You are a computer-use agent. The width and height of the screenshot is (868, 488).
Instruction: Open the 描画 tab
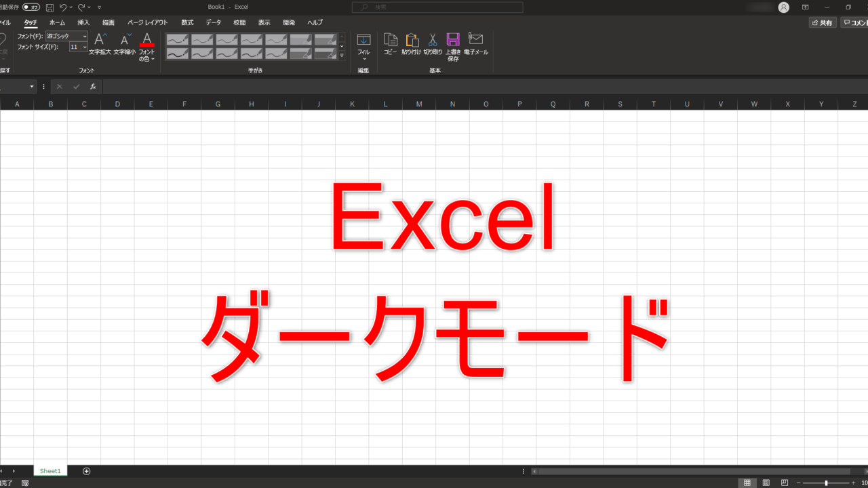click(x=108, y=22)
